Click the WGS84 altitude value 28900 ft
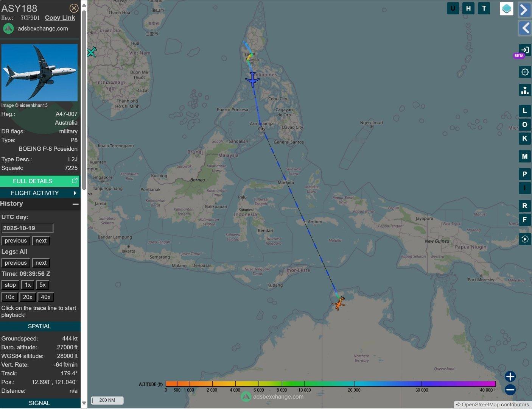This screenshot has width=532, height=409. click(x=67, y=356)
